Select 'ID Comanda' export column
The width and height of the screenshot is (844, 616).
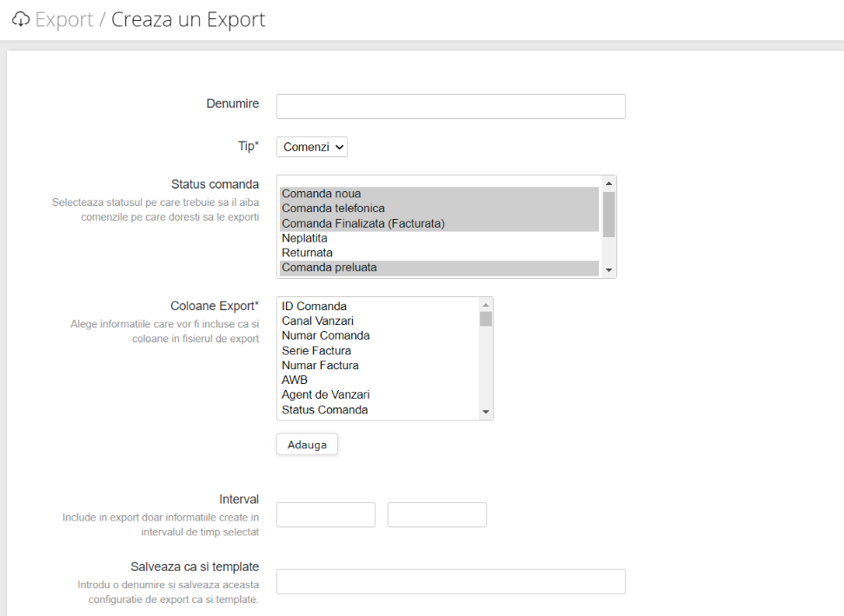coord(314,306)
